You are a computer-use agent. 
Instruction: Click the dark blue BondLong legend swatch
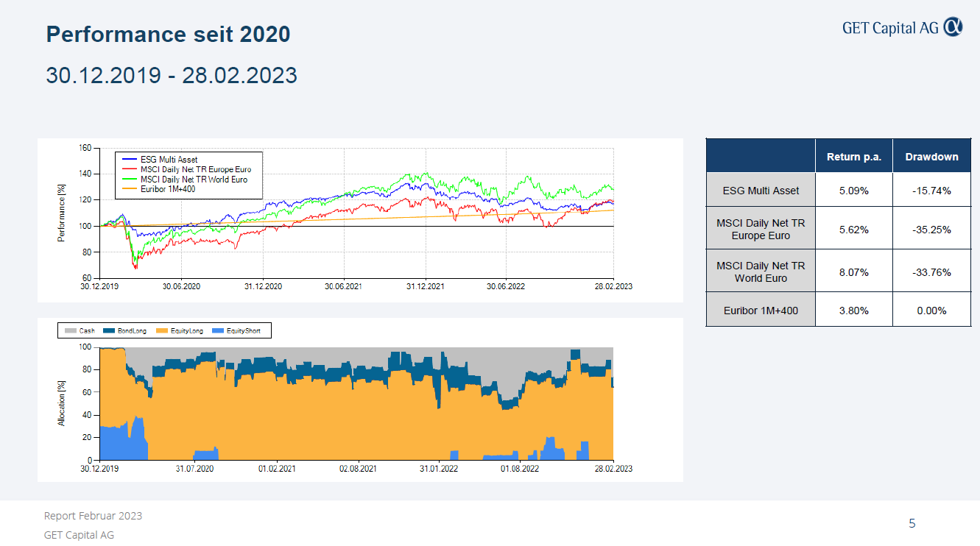pos(108,331)
